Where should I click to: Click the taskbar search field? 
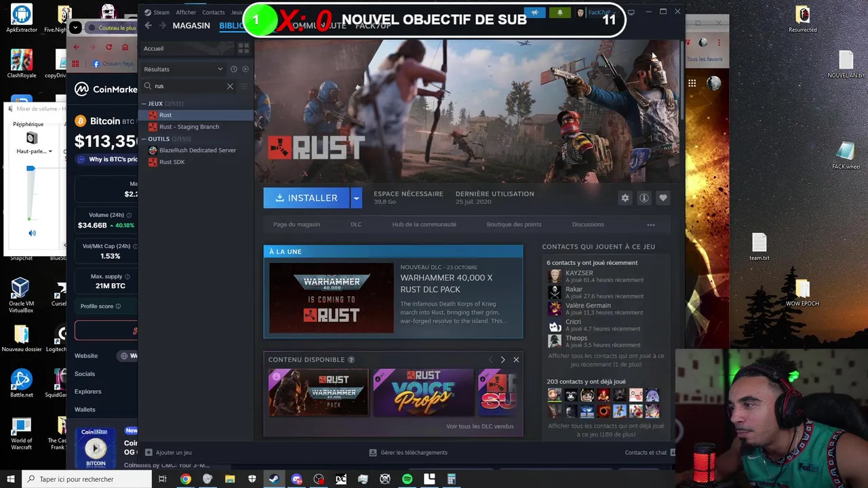(86, 479)
